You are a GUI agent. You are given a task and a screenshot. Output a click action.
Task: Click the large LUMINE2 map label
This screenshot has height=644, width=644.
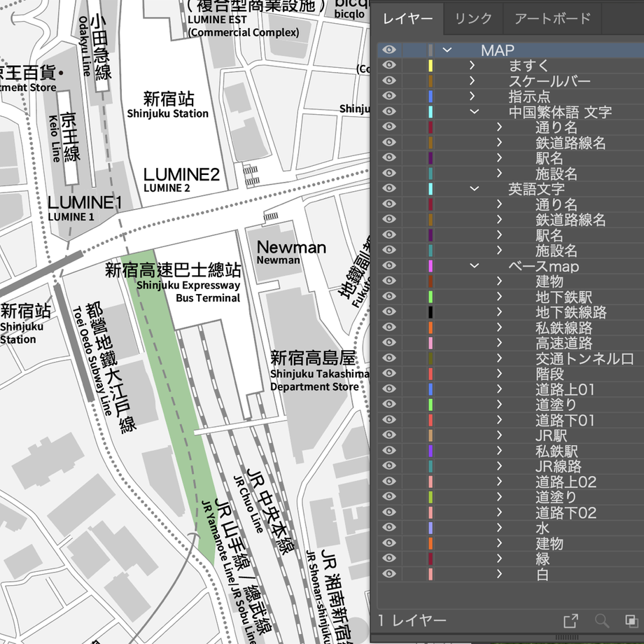coord(181,174)
